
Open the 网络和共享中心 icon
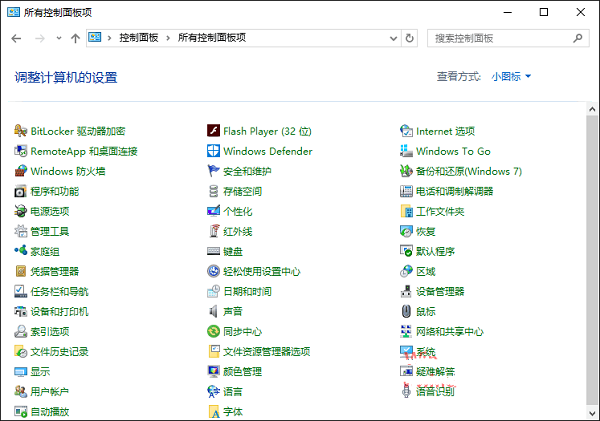406,331
